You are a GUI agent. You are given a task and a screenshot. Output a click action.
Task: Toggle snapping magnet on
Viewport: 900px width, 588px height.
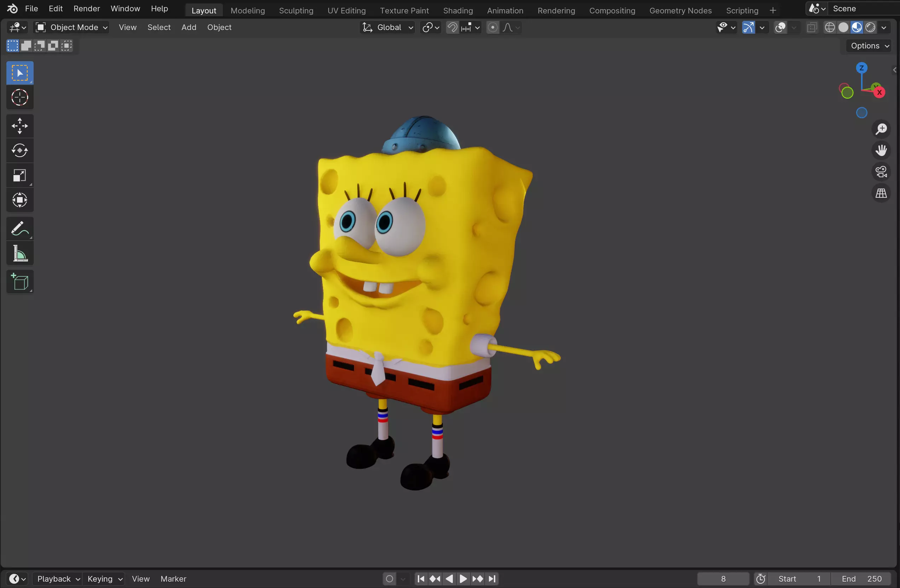tap(452, 27)
